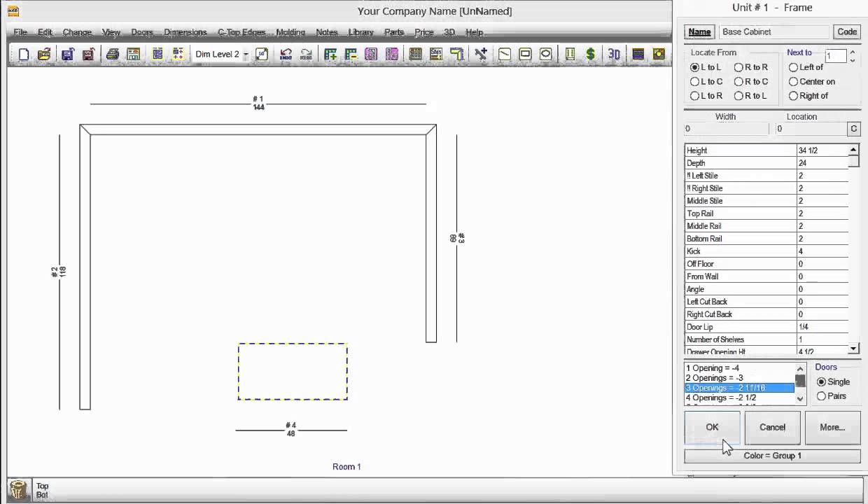Open the Doors menu
Screen dimensions: 868x504
pyautogui.click(x=142, y=32)
